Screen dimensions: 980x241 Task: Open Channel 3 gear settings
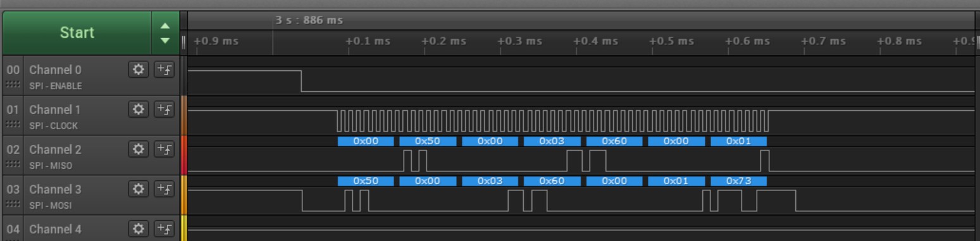click(x=139, y=189)
